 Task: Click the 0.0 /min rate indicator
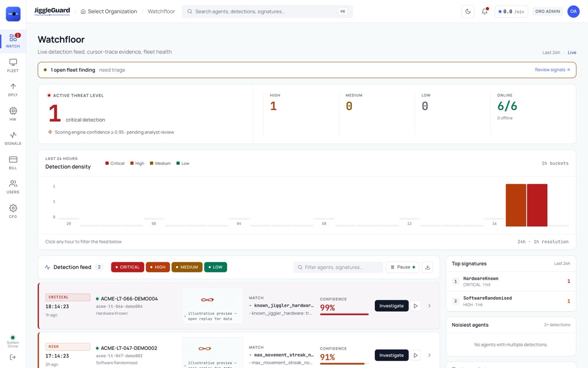[511, 11]
